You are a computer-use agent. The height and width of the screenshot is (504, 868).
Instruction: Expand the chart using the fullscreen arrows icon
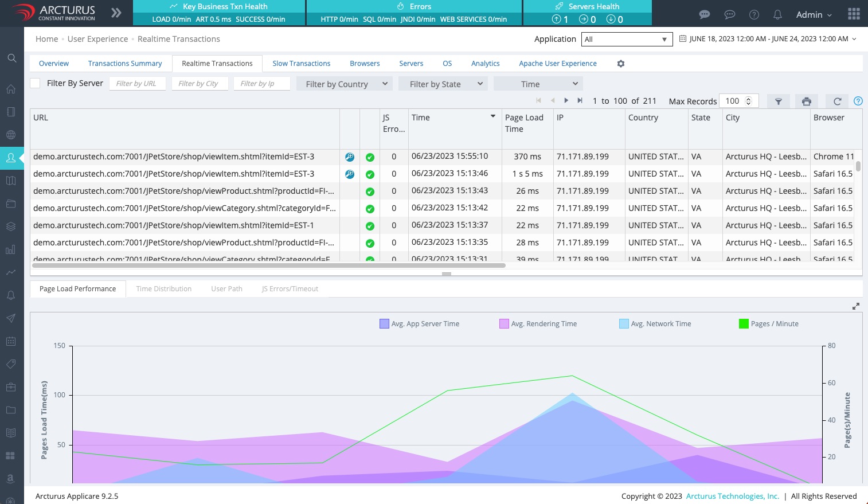point(855,306)
